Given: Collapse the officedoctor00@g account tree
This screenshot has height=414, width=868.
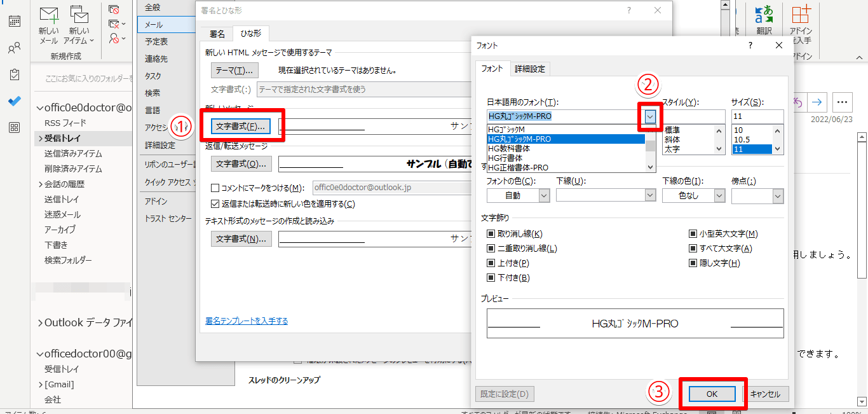Looking at the screenshot, I should click(39, 353).
